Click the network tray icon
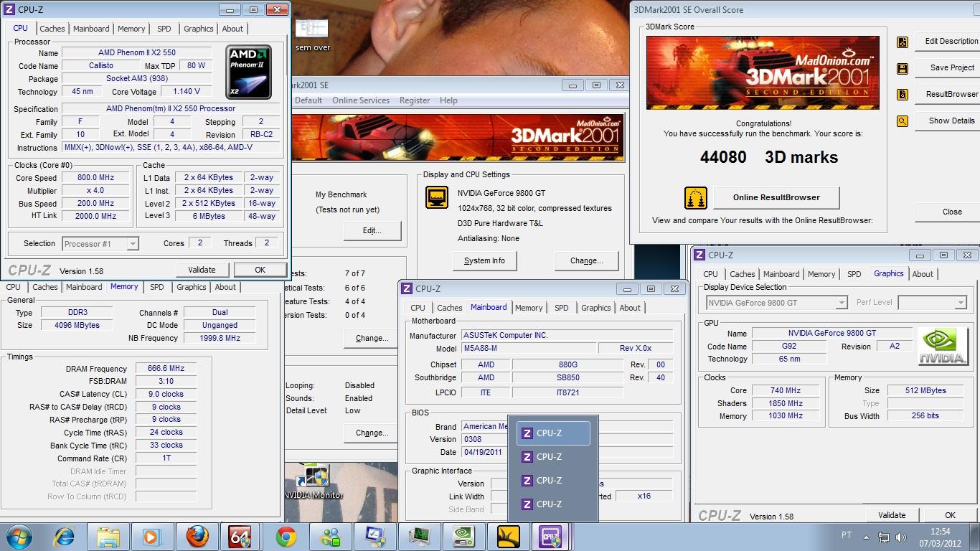 click(x=884, y=537)
